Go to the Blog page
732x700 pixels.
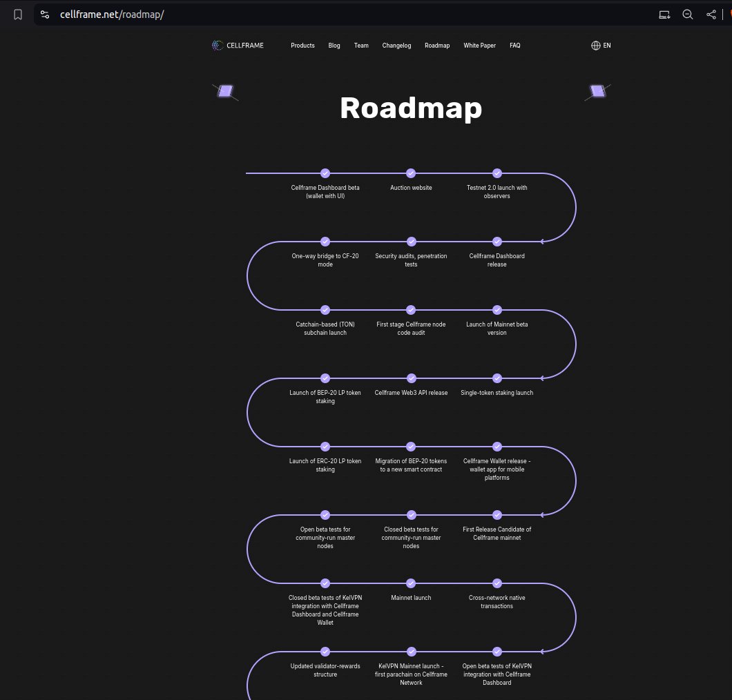tap(334, 46)
